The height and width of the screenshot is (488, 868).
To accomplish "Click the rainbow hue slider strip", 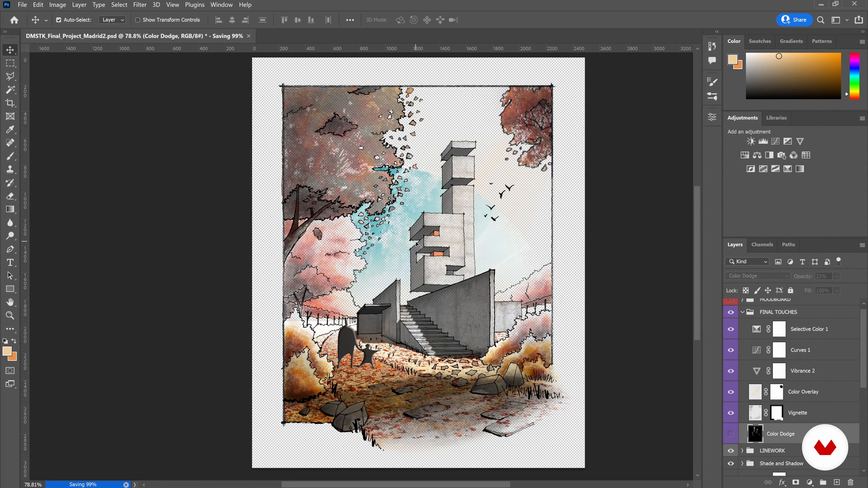I will tap(854, 76).
